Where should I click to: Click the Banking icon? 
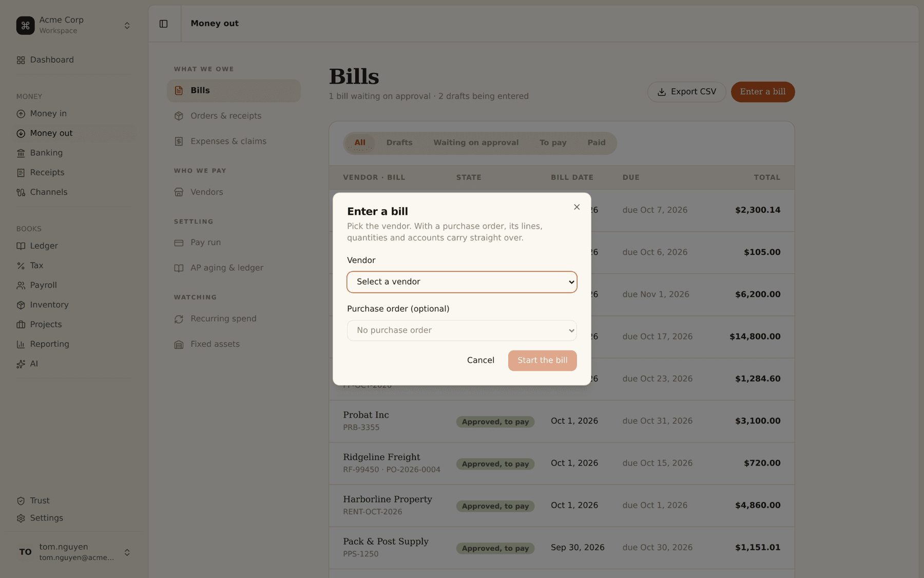point(21,153)
